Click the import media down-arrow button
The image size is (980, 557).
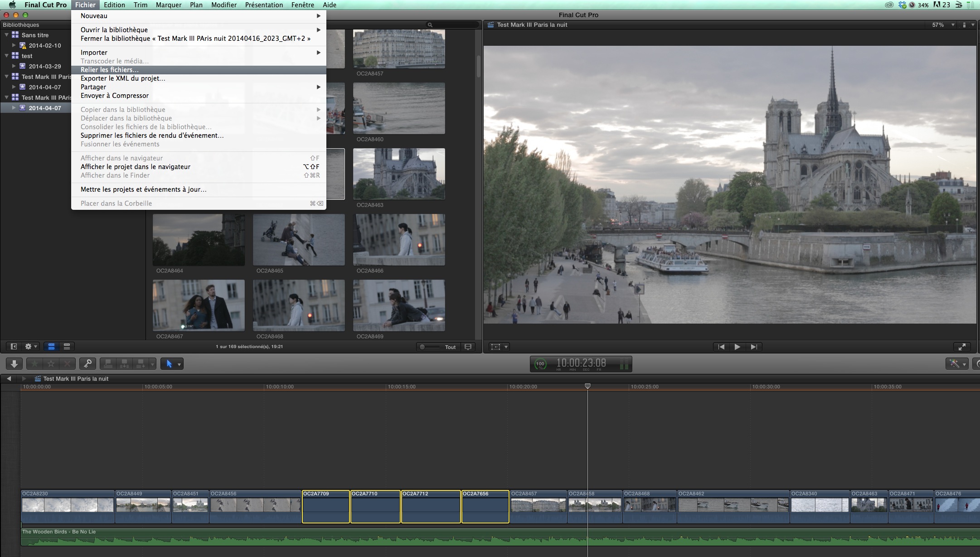coord(14,364)
